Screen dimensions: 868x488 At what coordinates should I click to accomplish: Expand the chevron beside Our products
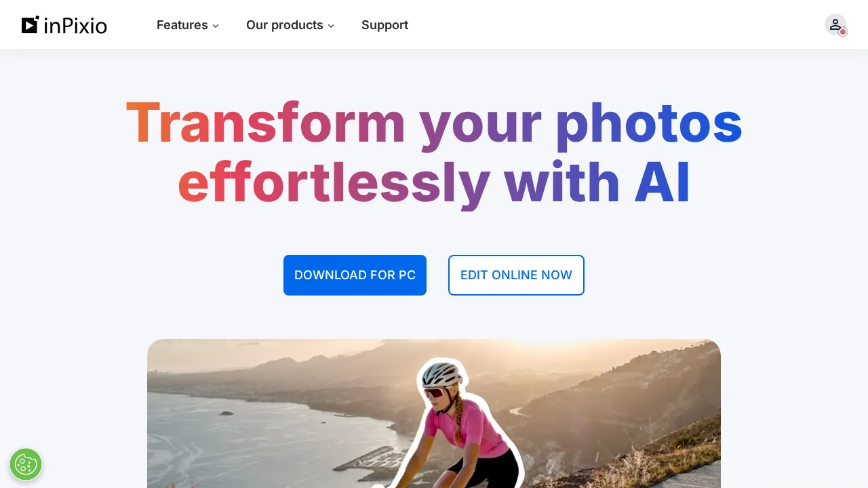pos(331,26)
